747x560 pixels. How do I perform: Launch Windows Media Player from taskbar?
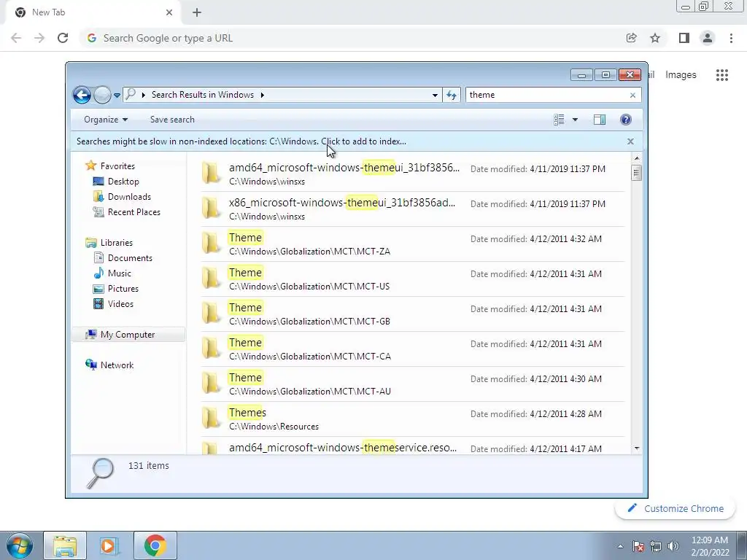(109, 545)
